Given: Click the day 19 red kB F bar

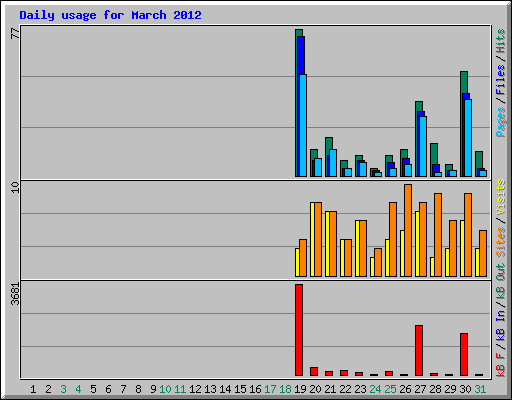Looking at the screenshot, I should [299, 330].
